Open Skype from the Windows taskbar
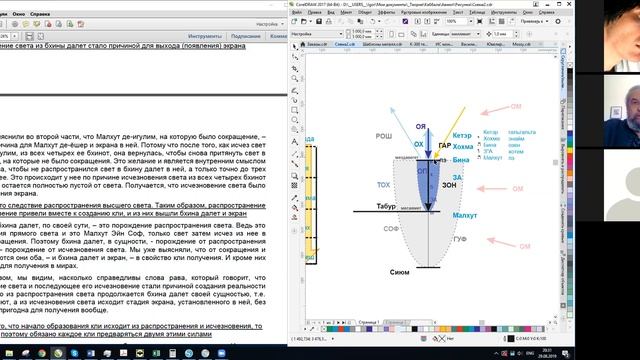 coord(74,353)
